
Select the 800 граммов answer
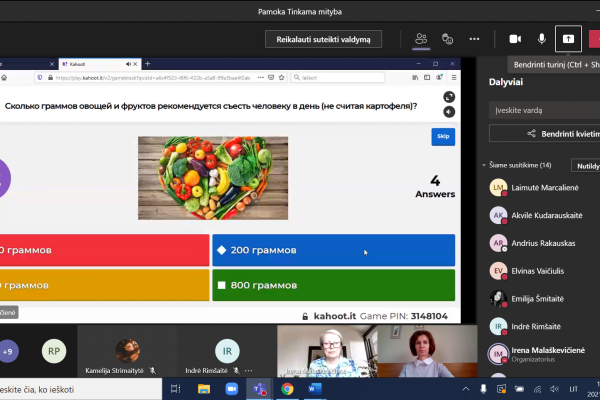click(334, 285)
